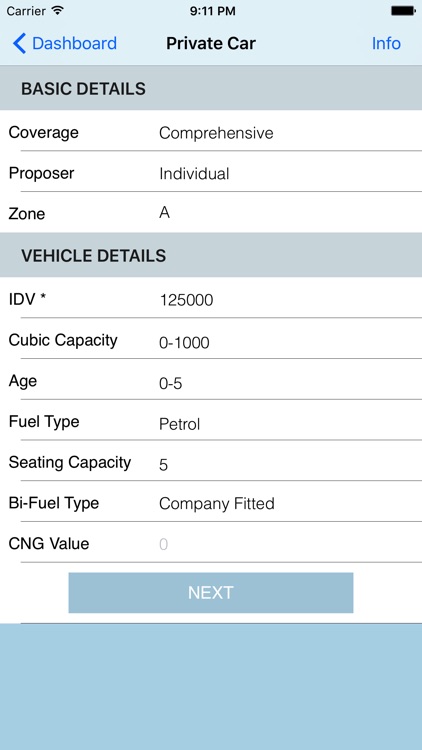
Task: Go back to Dashboard
Action: coord(65,44)
